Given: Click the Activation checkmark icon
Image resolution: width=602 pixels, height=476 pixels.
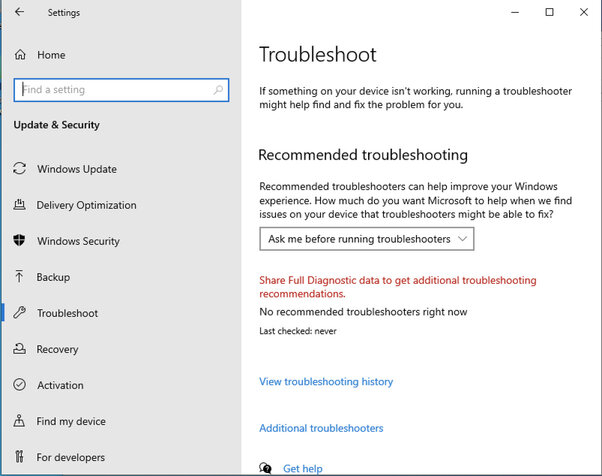Looking at the screenshot, I should [19, 385].
